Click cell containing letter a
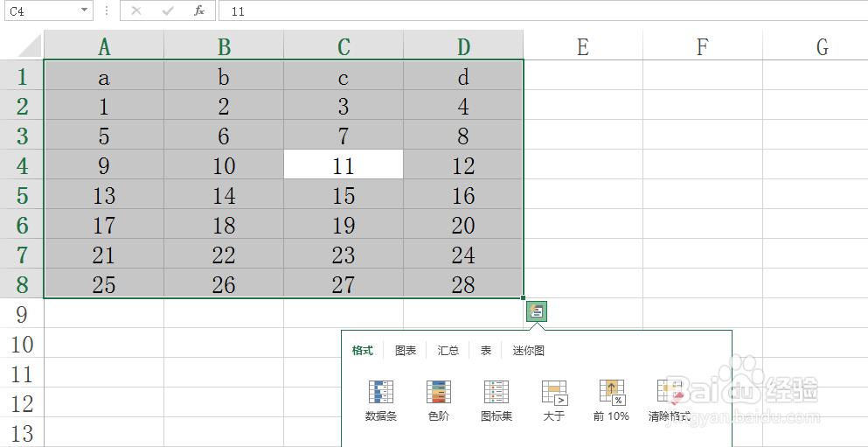Viewport: 868px width, 447px height. pos(104,75)
